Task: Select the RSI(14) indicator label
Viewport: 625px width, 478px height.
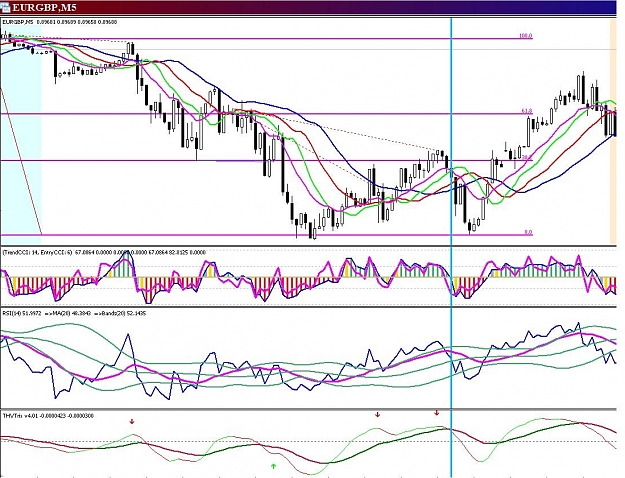Action: click(74, 313)
